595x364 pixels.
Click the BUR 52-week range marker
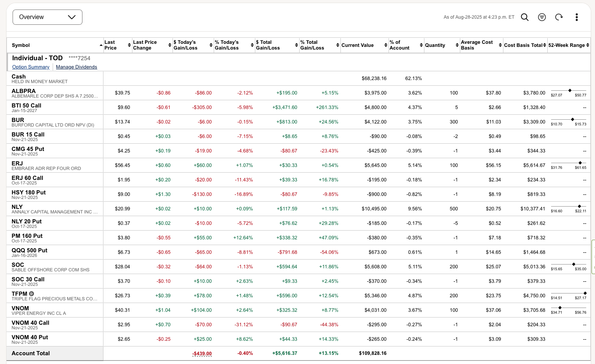[572, 120]
